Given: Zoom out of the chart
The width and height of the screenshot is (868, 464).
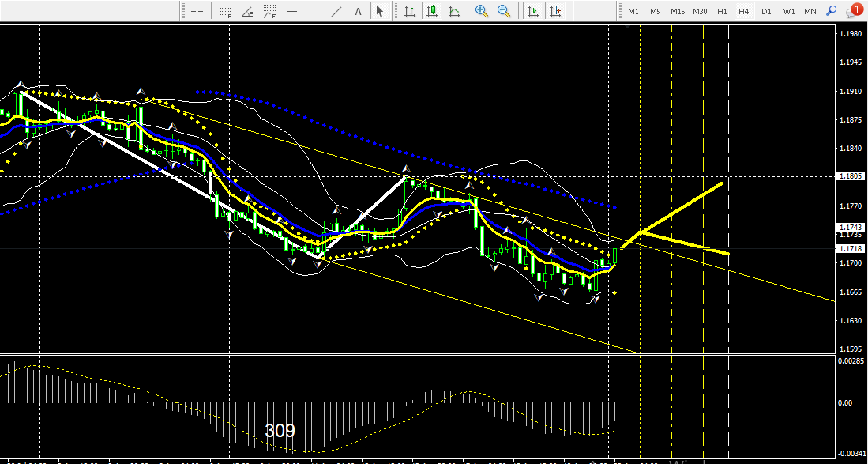Looking at the screenshot, I should (x=503, y=11).
